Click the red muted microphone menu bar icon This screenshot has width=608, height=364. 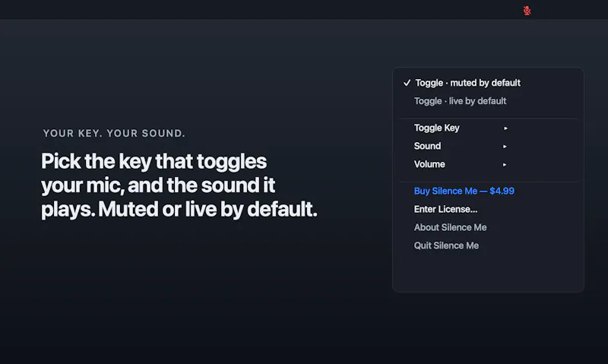[527, 11]
